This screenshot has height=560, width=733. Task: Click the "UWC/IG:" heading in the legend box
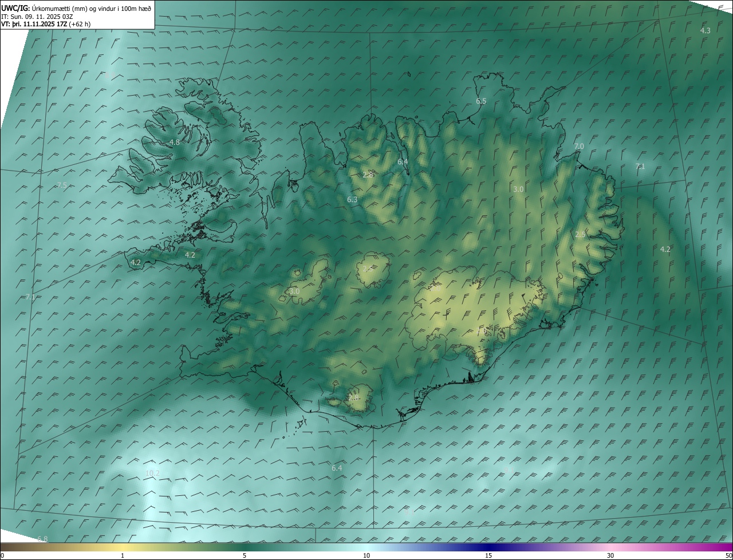pyautogui.click(x=15, y=9)
